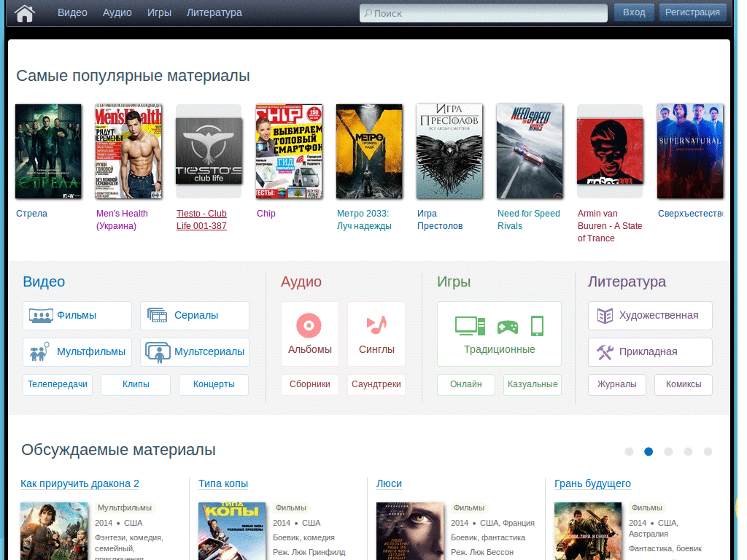Select the Комиксы category

[x=684, y=384]
